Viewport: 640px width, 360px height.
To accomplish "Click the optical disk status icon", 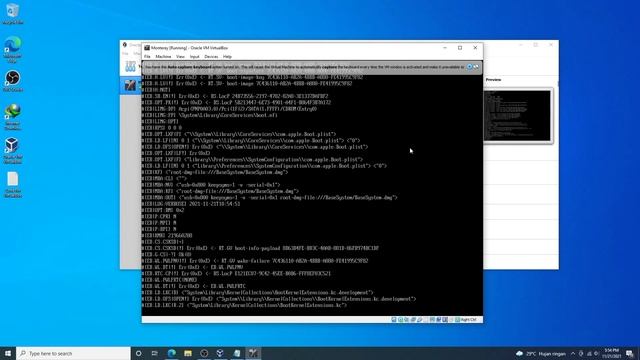I will (x=400, y=320).
